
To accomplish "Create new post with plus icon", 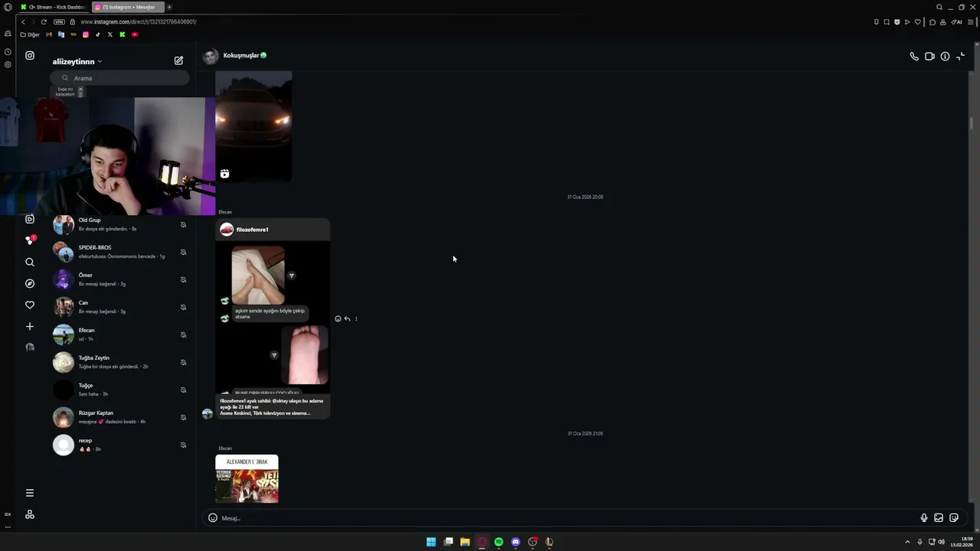I will [30, 326].
